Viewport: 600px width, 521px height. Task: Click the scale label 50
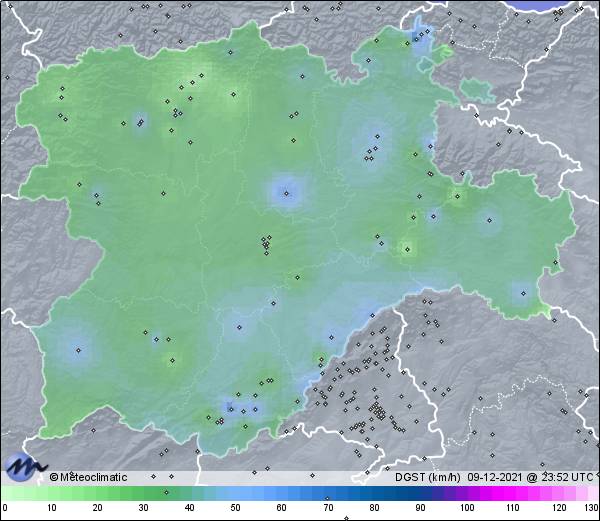(x=235, y=508)
